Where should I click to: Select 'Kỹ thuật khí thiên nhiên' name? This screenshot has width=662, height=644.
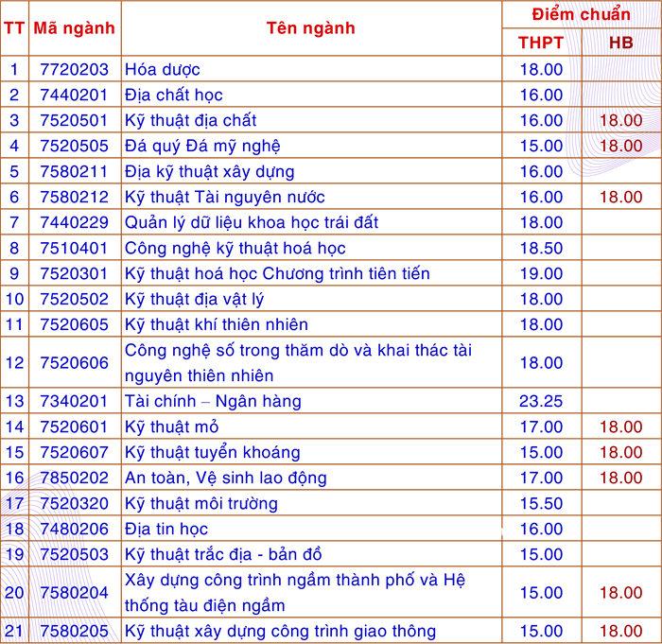pyautogui.click(x=217, y=324)
